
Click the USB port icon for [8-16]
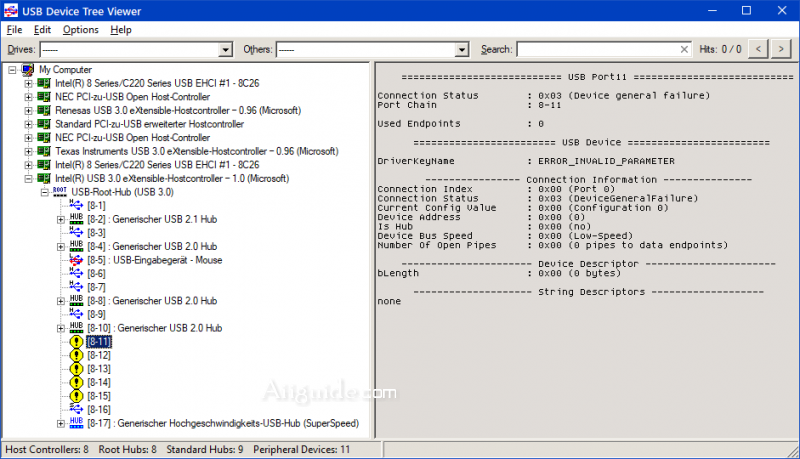coord(76,409)
